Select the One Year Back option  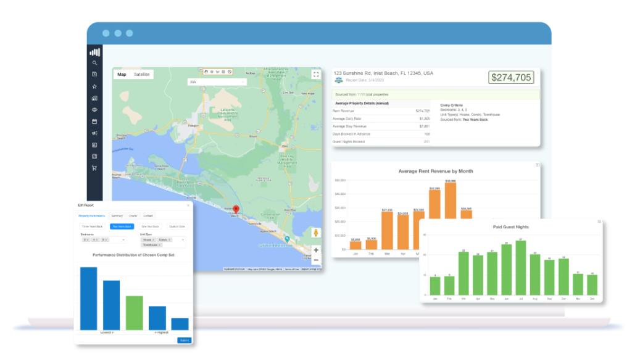point(150,226)
